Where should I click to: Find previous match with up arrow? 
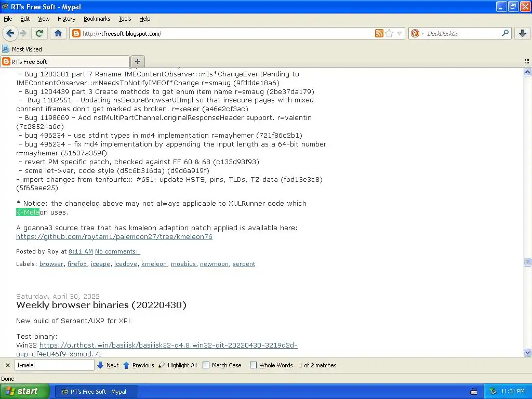pos(138,365)
